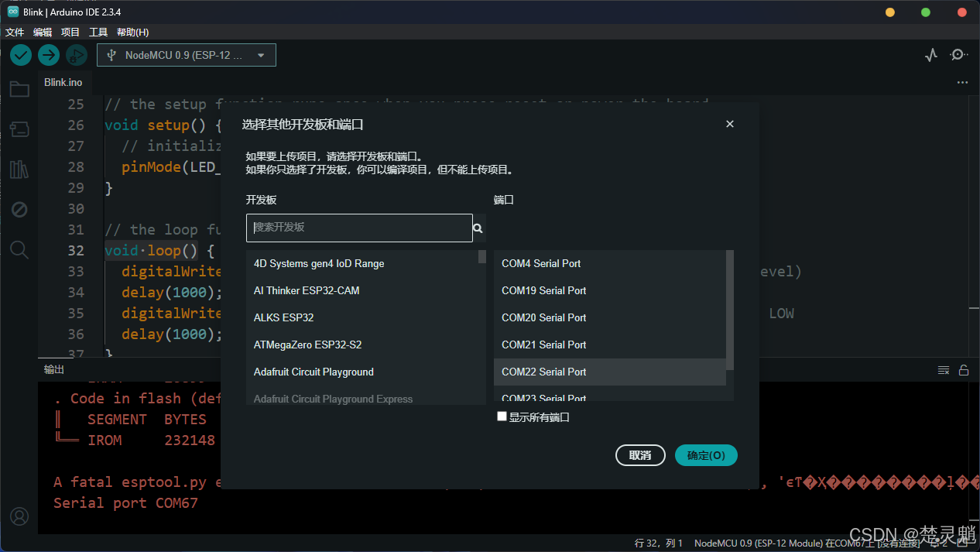This screenshot has height=552, width=980.
Task: Open the Serial Monitor icon
Action: point(959,55)
